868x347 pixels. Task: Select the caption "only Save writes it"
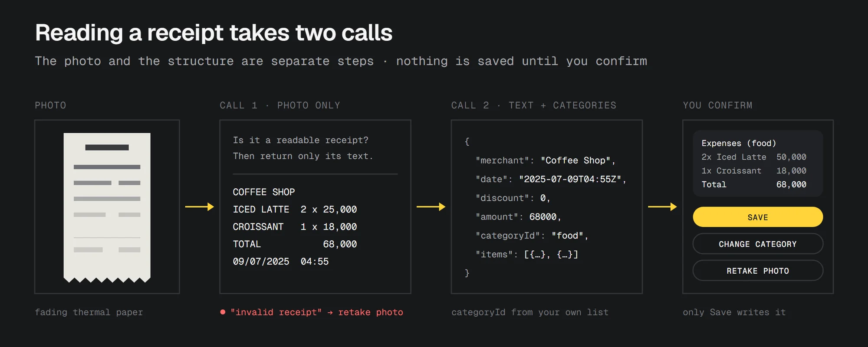734,312
